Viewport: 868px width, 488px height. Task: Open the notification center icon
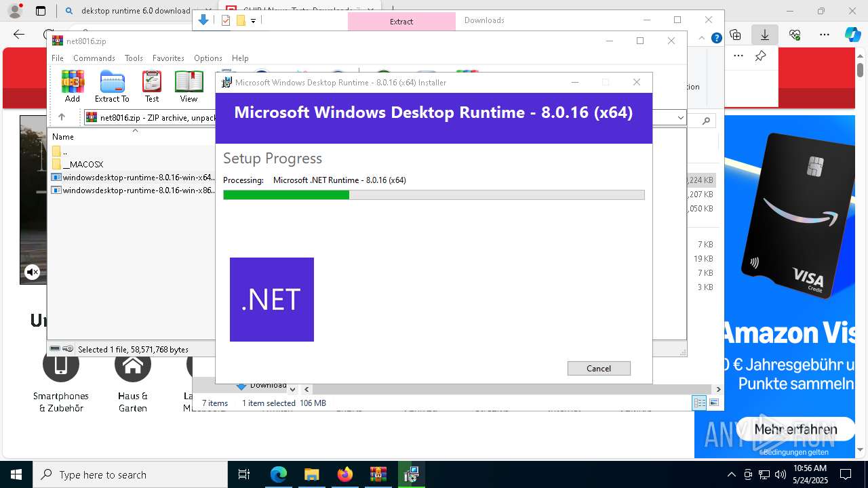(x=846, y=474)
